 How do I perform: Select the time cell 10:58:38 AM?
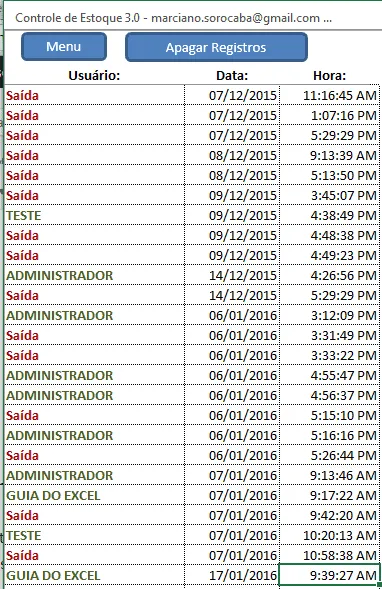329,555
